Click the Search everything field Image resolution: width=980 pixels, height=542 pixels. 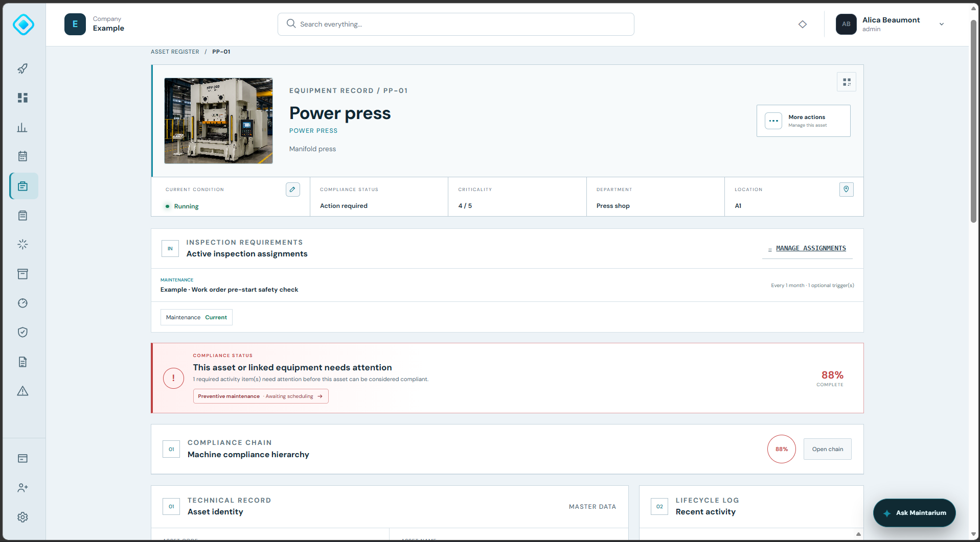pos(456,24)
